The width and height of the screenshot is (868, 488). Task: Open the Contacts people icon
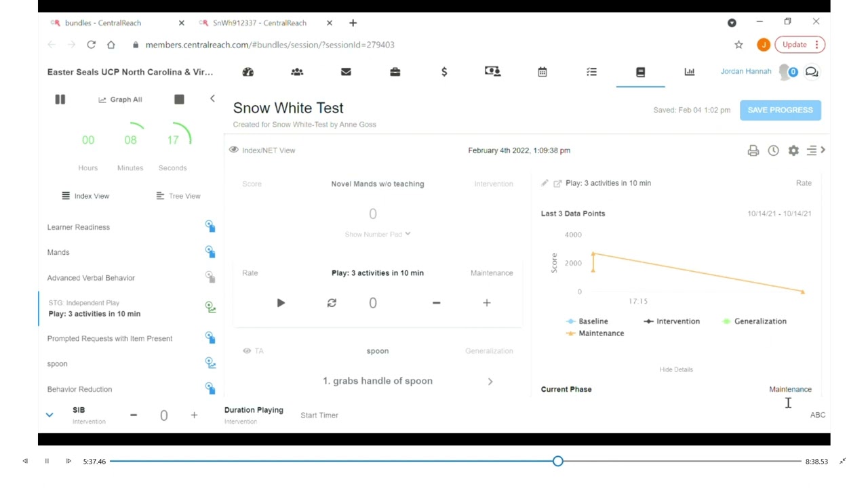click(x=297, y=72)
